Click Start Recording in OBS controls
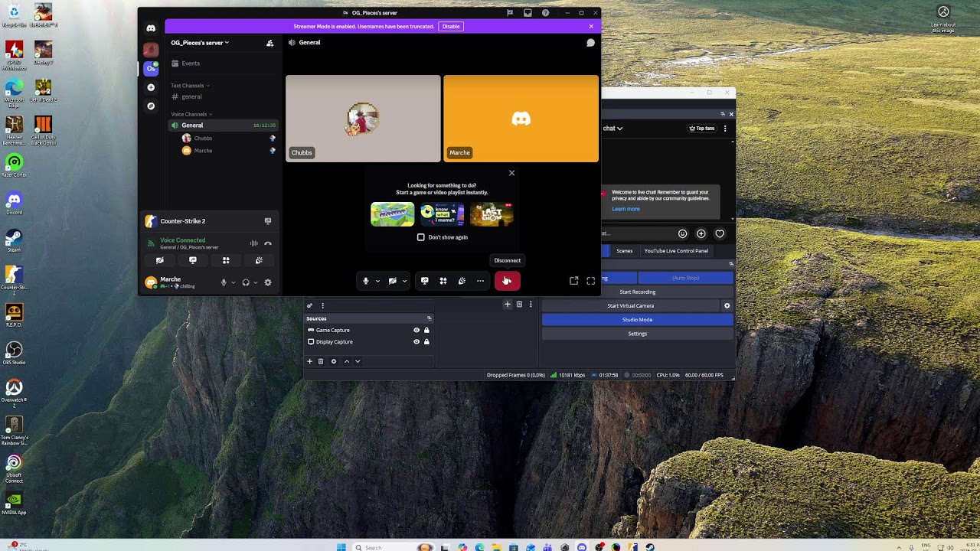Viewport: 980px width, 551px height. coord(637,292)
